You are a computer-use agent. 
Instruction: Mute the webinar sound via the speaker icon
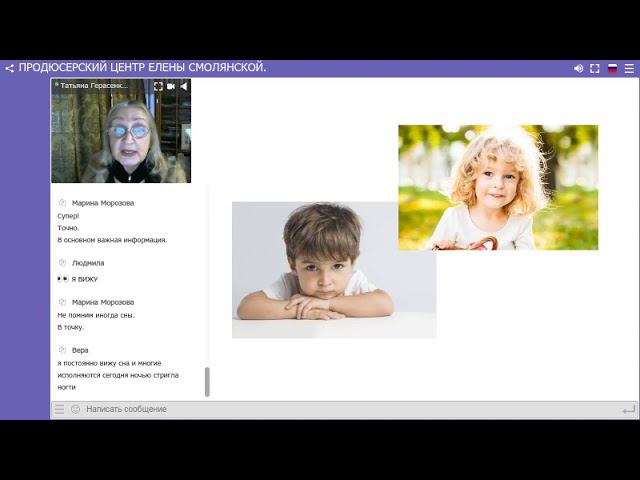(x=578, y=69)
